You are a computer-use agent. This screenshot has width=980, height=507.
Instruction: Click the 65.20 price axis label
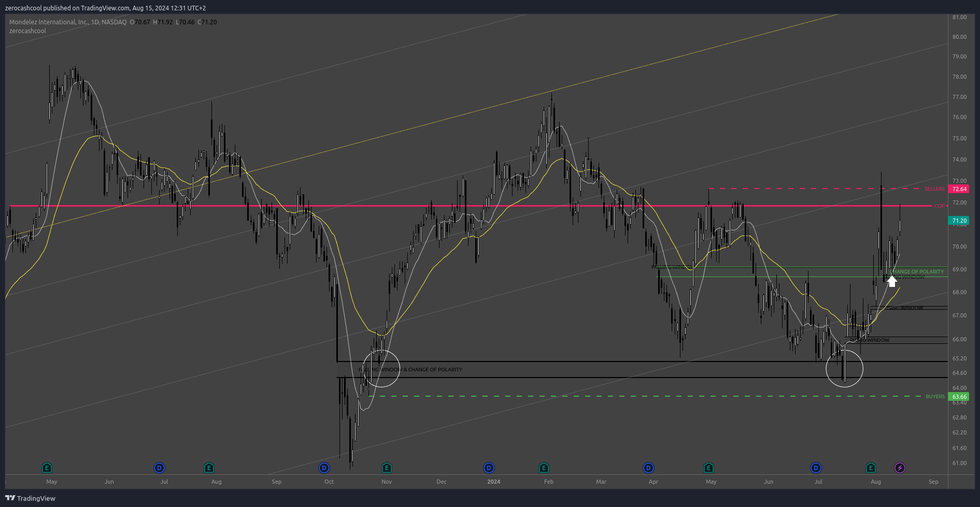click(x=959, y=358)
